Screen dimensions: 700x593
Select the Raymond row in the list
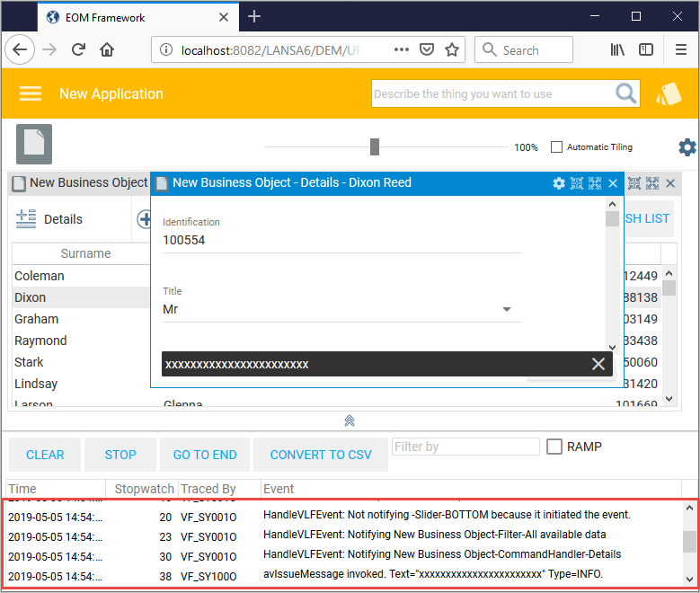(x=81, y=341)
